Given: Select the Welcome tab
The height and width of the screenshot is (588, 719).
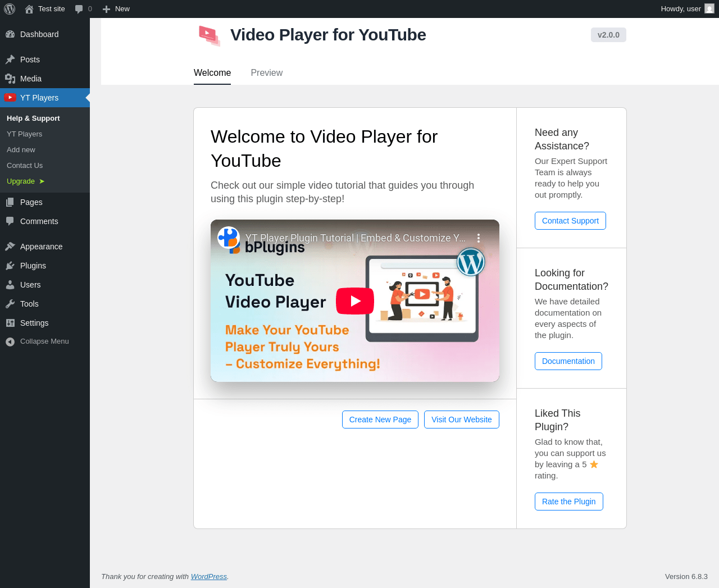Looking at the screenshot, I should point(212,73).
